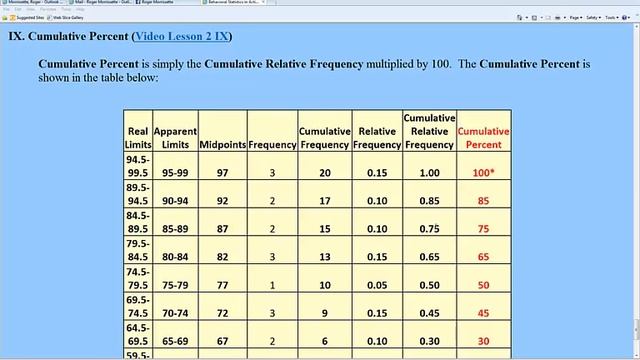Image resolution: width=640 pixels, height=360 pixels.
Task: Open the Help icon dropdown arrow
Action: pos(629,18)
